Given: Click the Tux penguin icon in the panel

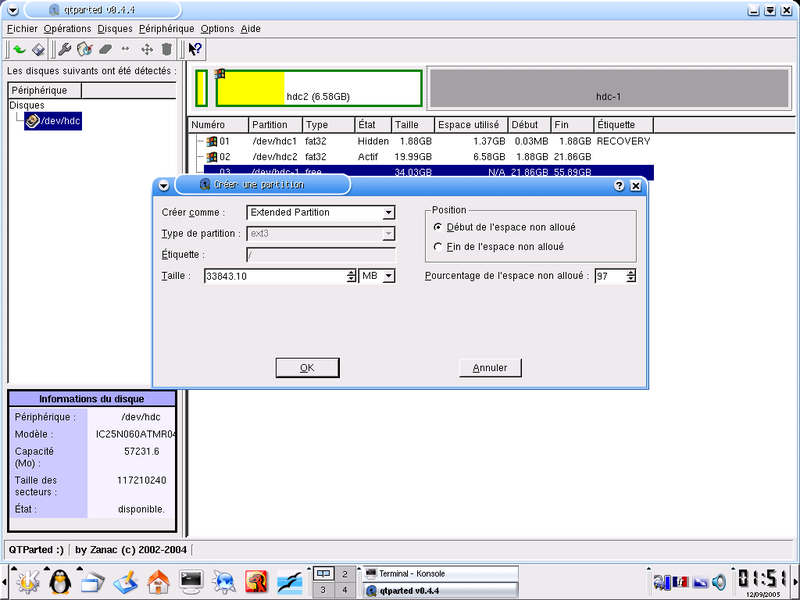Looking at the screenshot, I should [60, 582].
